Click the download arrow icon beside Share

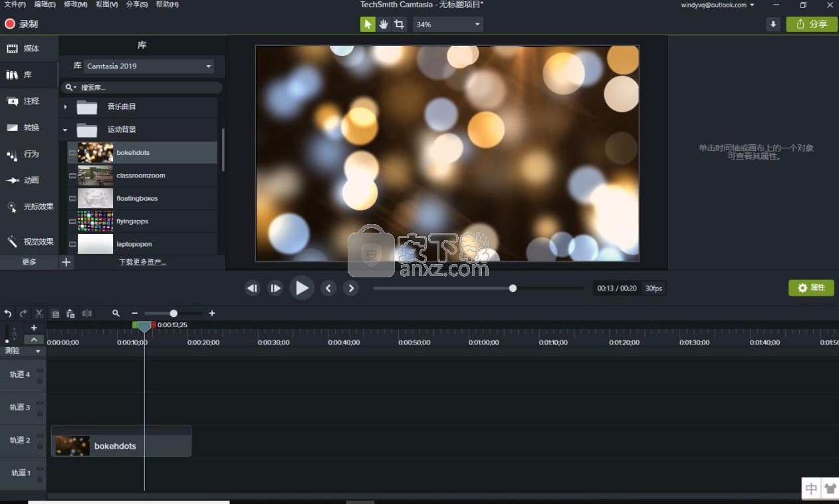pyautogui.click(x=773, y=25)
